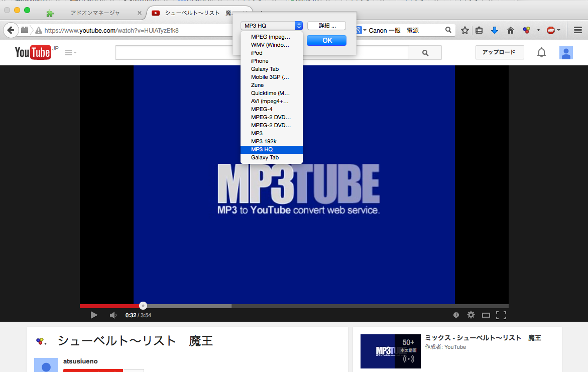
Task: Enter fullscreen video mode
Action: [501, 315]
